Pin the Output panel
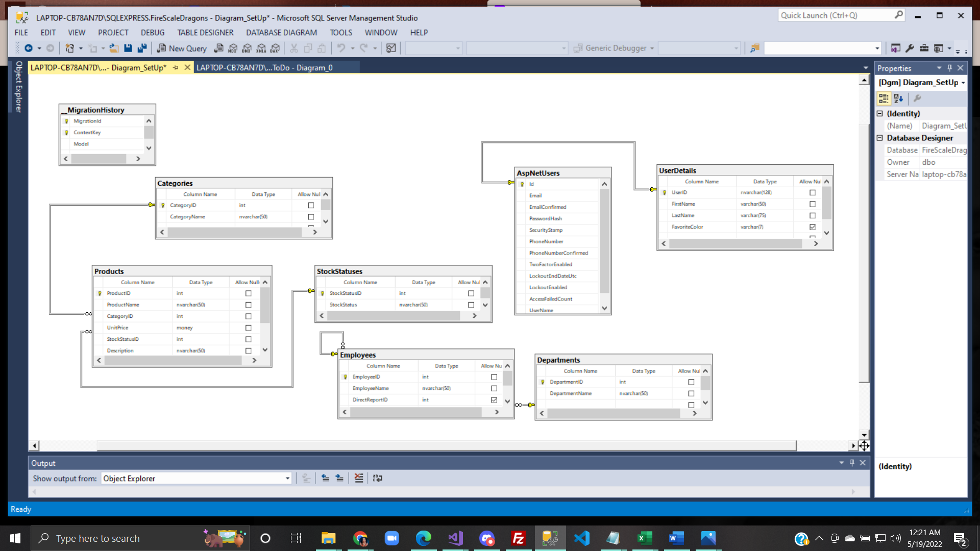 click(x=852, y=463)
